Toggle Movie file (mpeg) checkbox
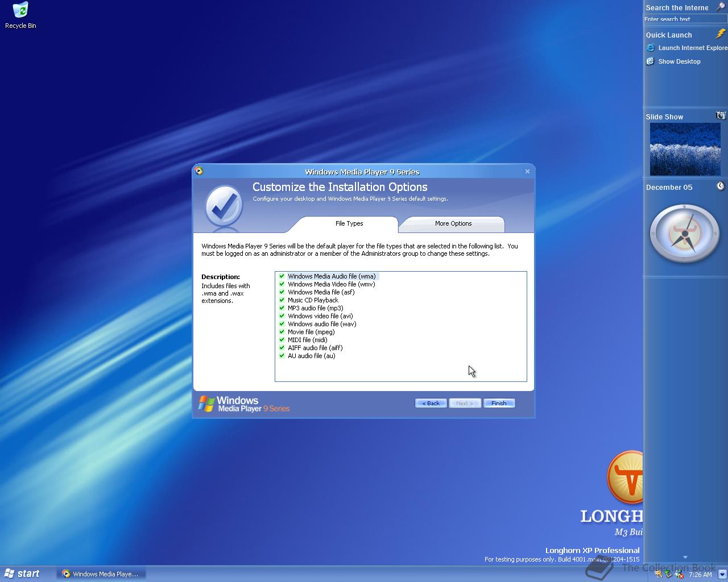Screen dimensions: 728x582 click(282, 332)
